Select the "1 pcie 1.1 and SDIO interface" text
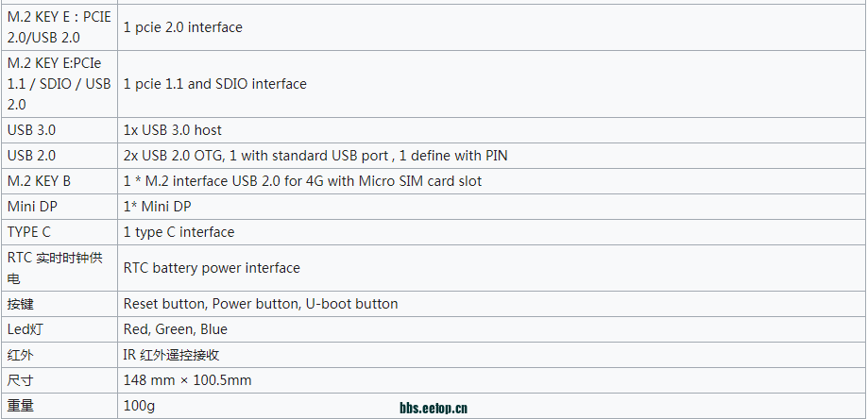This screenshot has height=419, width=868. pos(214,84)
